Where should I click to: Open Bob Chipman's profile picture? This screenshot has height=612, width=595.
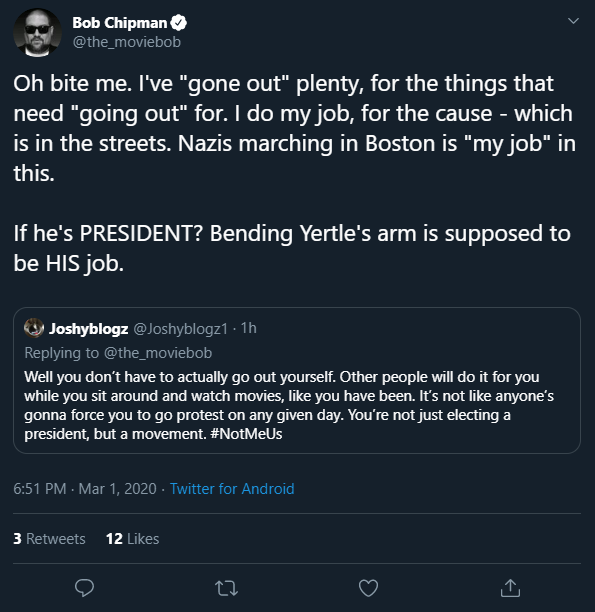tap(37, 33)
